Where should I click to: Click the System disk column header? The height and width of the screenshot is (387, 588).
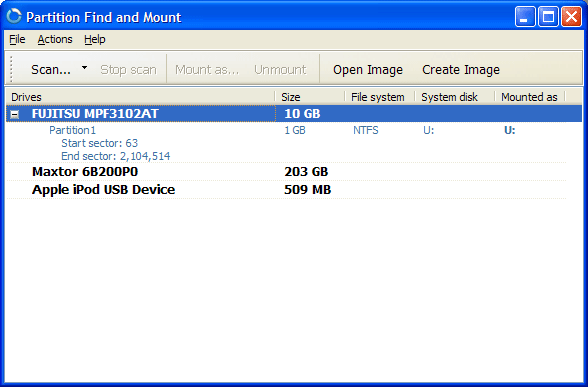click(455, 97)
